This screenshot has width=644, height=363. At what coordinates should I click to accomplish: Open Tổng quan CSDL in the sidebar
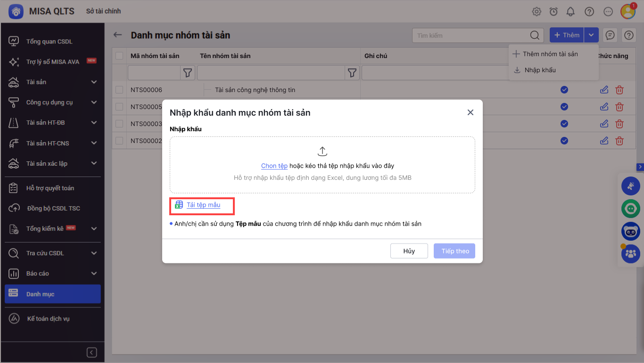tap(49, 42)
